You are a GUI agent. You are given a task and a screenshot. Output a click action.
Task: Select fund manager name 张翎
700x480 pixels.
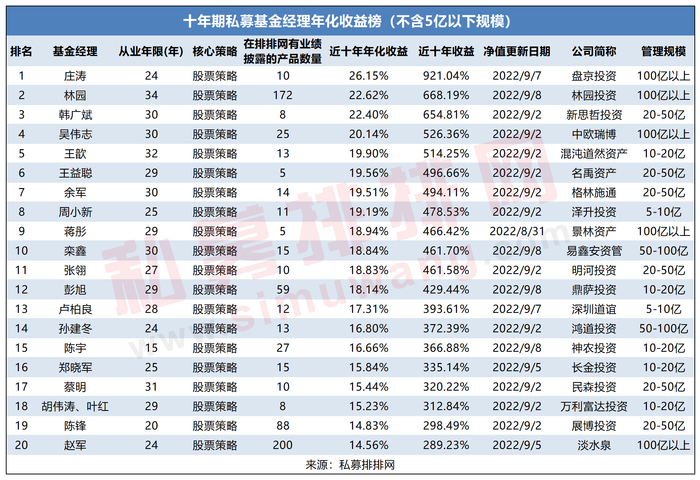(x=75, y=270)
